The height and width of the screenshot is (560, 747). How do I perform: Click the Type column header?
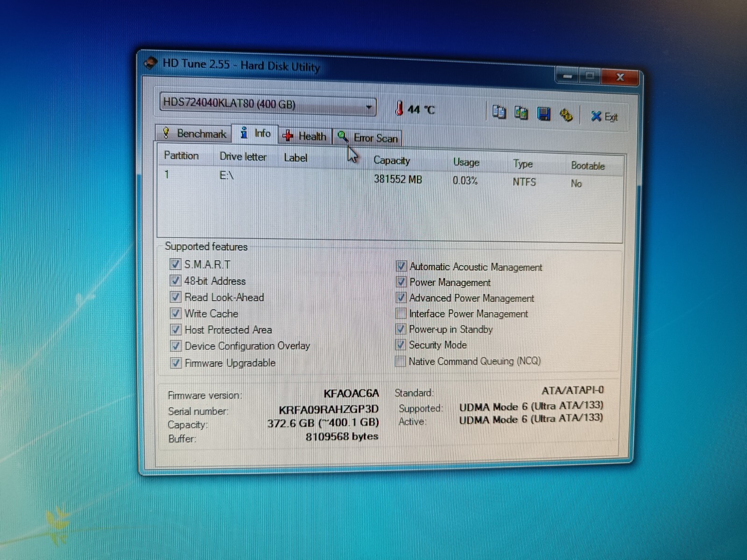(x=522, y=164)
